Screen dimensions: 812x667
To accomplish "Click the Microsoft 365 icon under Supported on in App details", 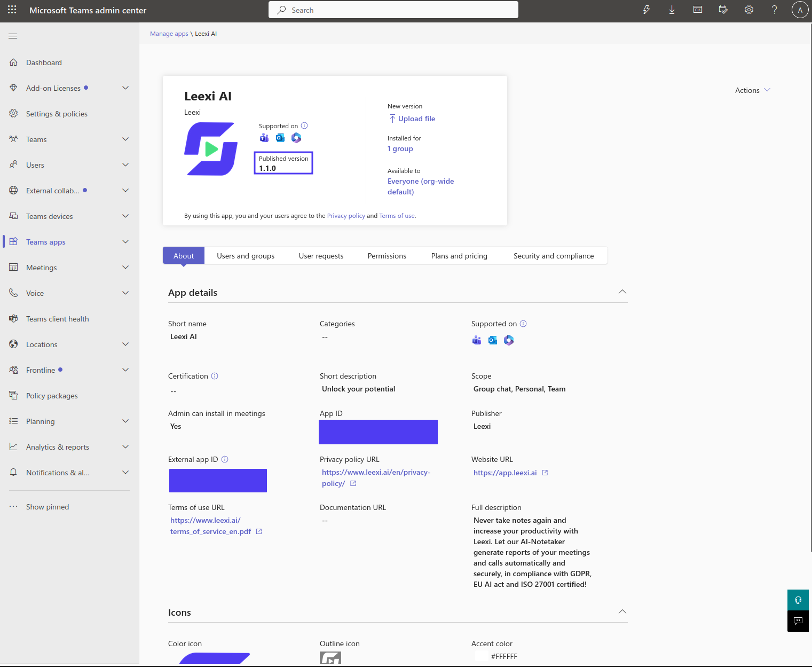I will coord(509,340).
